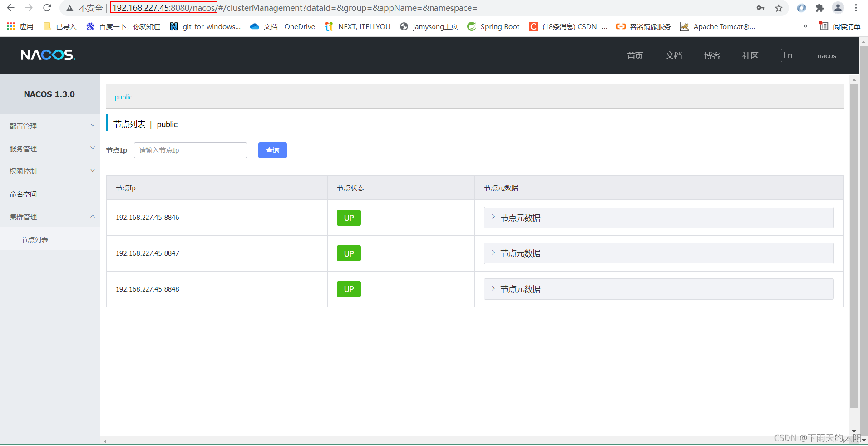Collapse 集群管理 sidebar menu
Image resolution: width=868 pixels, height=446 pixels.
coord(50,217)
